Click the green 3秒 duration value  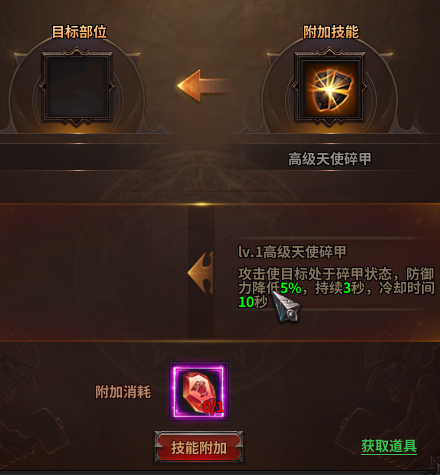(x=354, y=288)
